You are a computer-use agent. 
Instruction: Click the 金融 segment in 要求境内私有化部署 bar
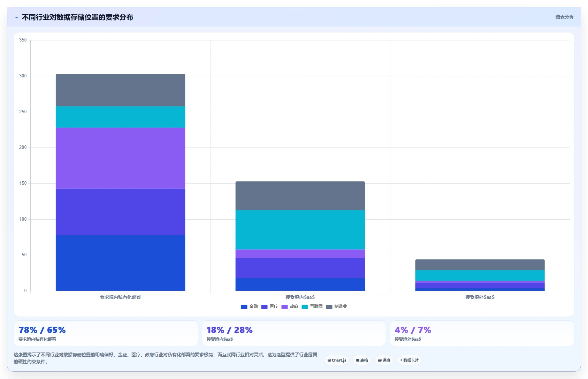point(120,263)
